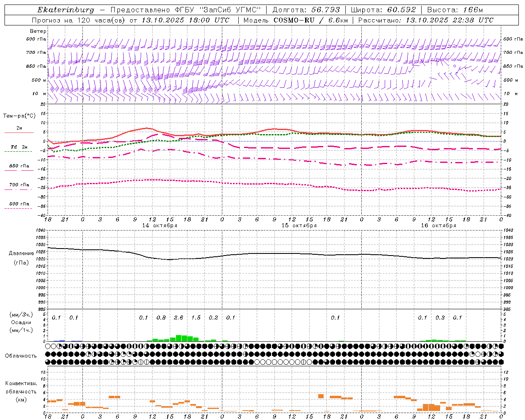
Task: Click the "0.8" precipitation amount value
Action: point(161,318)
